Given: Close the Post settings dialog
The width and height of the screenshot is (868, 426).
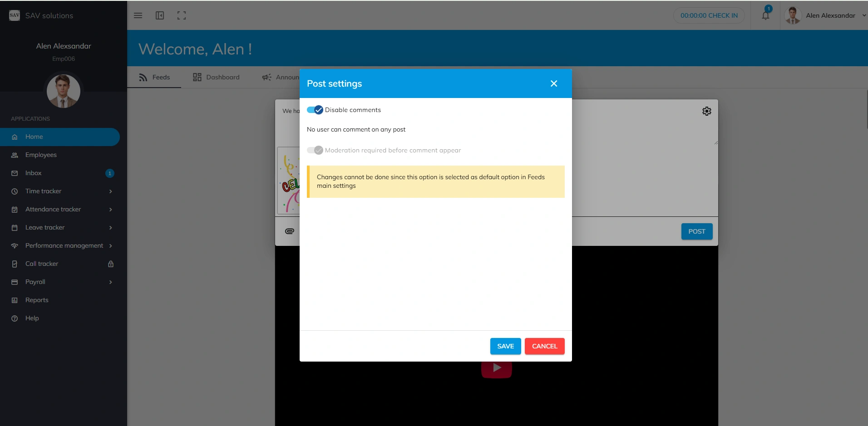Looking at the screenshot, I should 553,83.
